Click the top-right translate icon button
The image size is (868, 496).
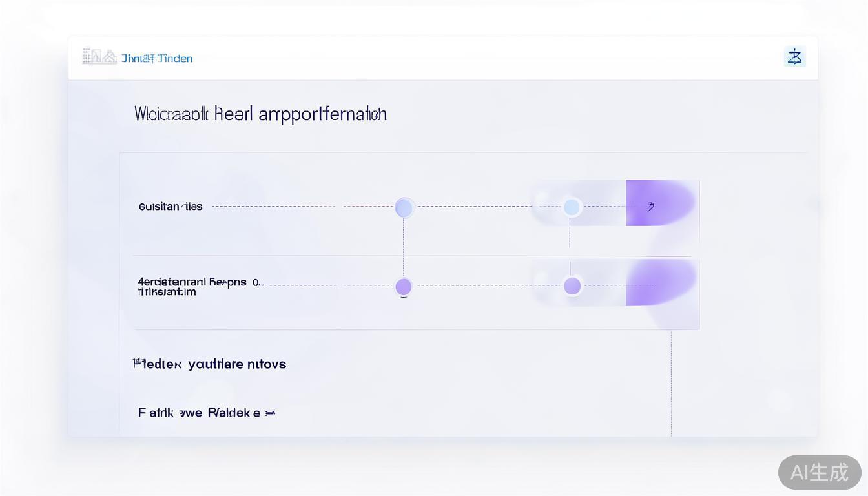point(794,57)
